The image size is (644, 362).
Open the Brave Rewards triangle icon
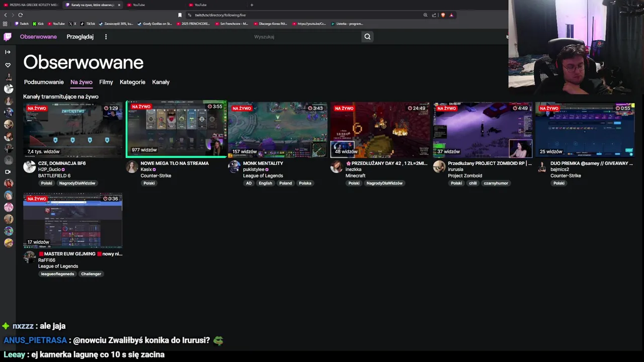451,15
